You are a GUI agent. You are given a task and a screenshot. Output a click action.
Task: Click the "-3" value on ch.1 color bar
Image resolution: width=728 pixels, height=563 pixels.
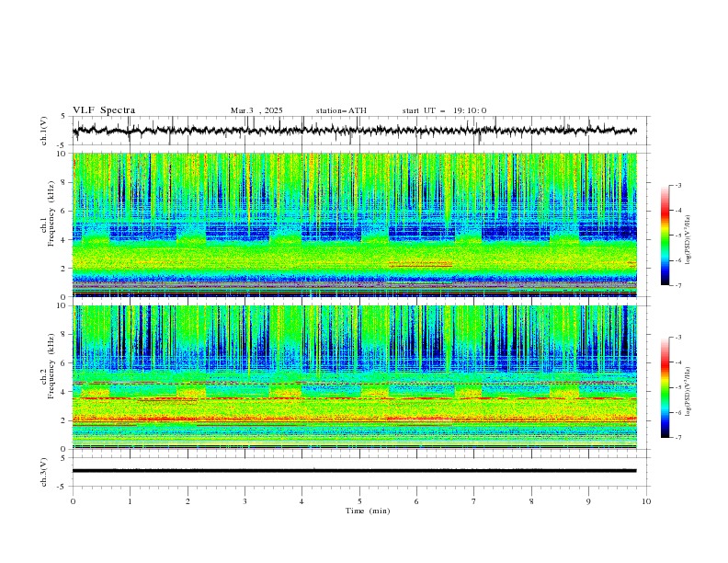tap(678, 185)
